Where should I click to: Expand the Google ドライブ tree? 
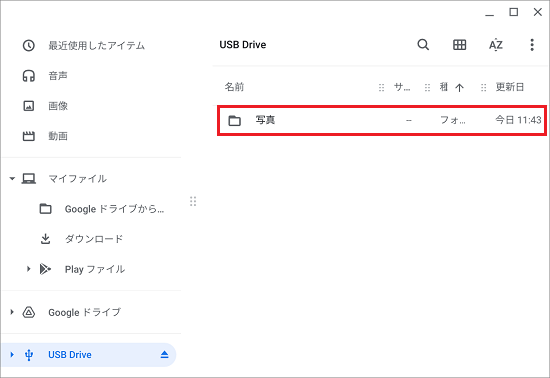[x=12, y=312]
